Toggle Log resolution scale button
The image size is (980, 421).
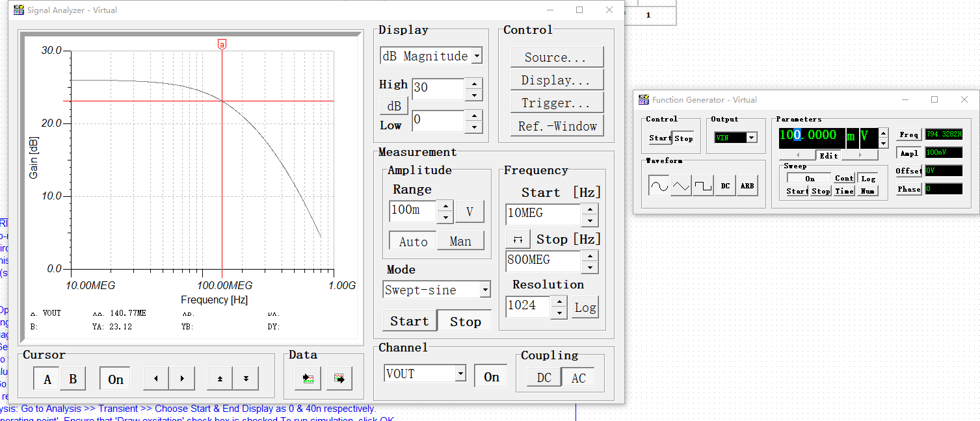click(x=585, y=308)
